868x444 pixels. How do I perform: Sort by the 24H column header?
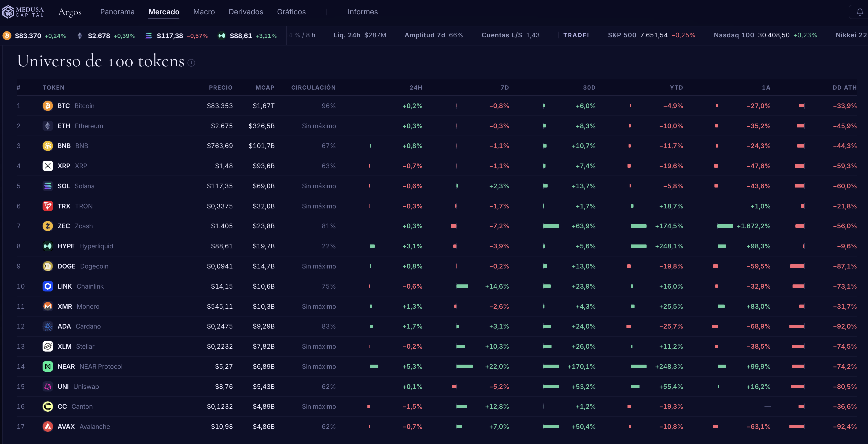[416, 88]
